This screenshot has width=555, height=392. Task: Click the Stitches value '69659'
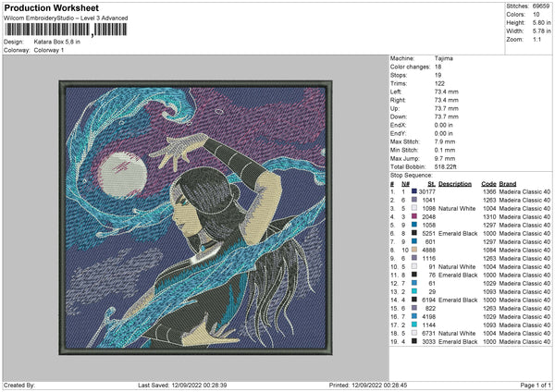pos(541,6)
